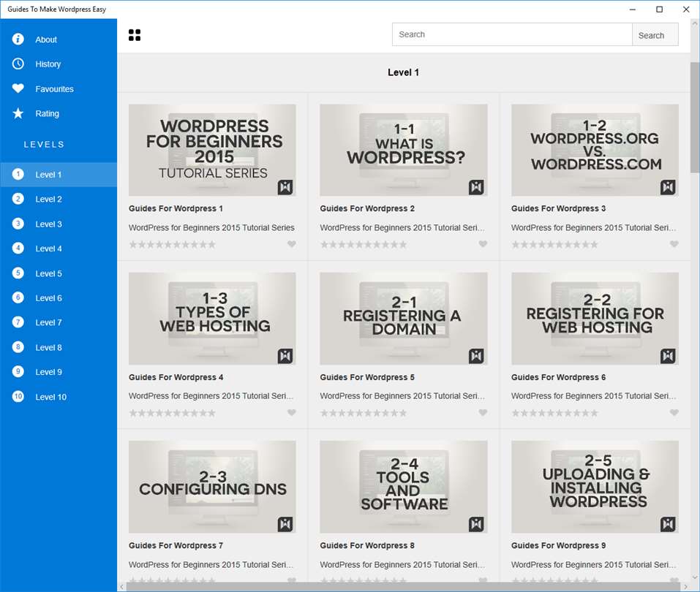Image resolution: width=700 pixels, height=592 pixels.
Task: Open the 1-3 Types of Web Hosting thumbnail
Action: 212,319
